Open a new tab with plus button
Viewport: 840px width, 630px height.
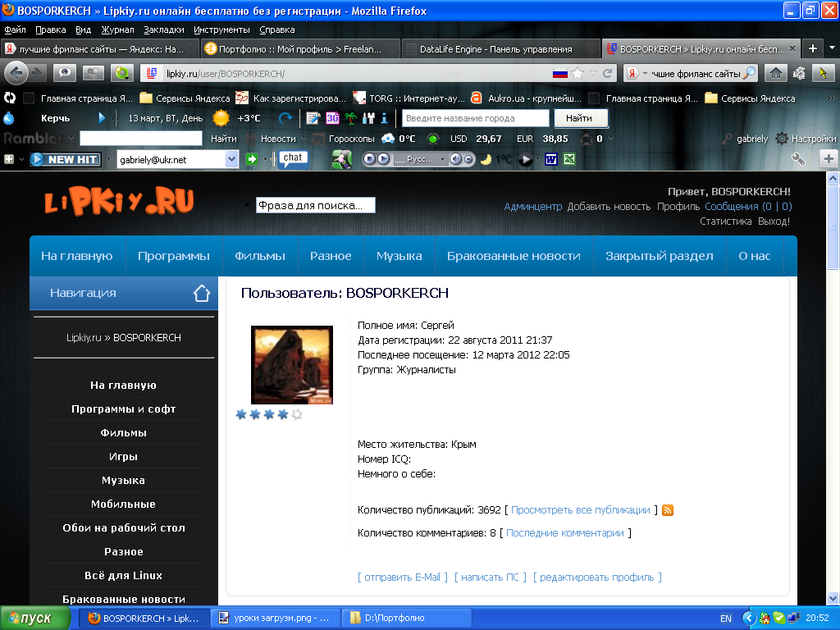pyautogui.click(x=813, y=48)
